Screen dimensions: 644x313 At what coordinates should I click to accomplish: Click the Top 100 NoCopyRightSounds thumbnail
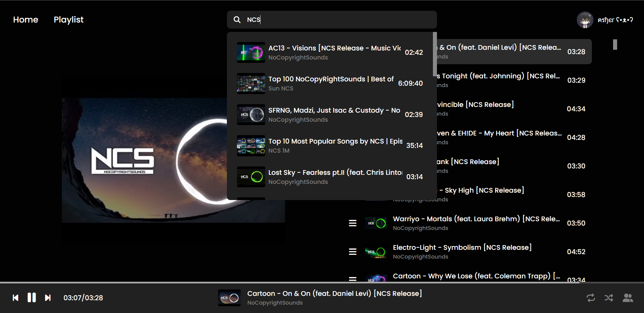pyautogui.click(x=251, y=83)
